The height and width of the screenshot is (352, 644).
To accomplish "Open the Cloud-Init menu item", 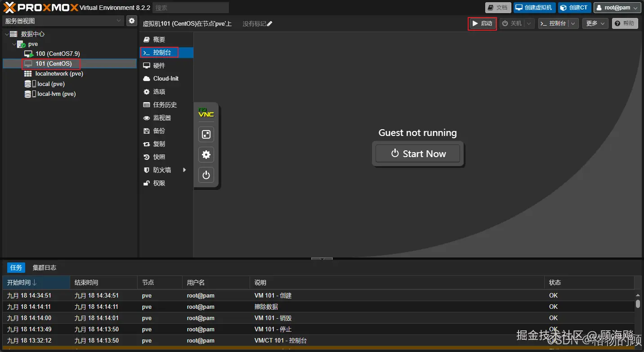I will 166,78.
